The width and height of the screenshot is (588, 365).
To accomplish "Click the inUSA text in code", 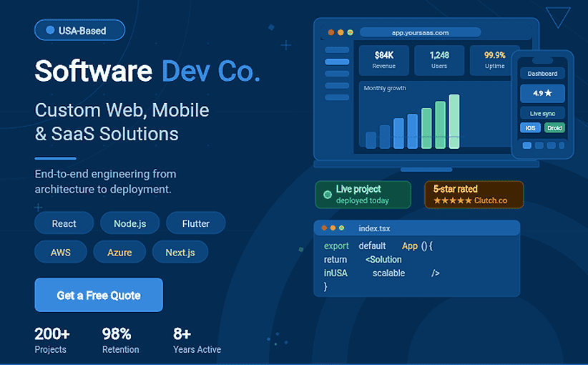I will click(x=335, y=273).
